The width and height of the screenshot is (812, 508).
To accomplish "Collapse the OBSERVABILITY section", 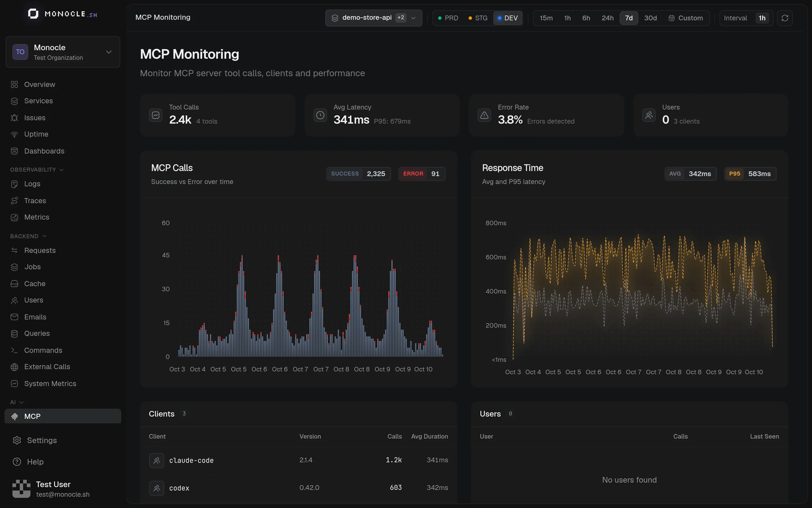I will coord(37,170).
